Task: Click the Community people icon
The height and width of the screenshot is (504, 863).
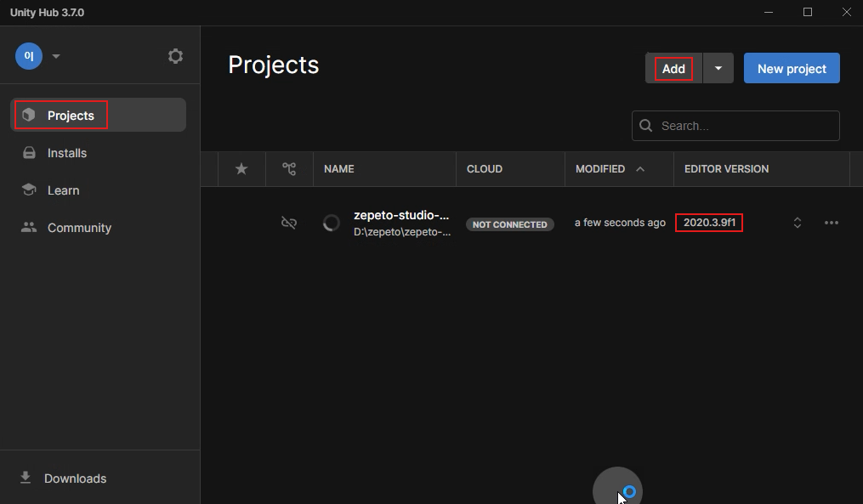Action: point(29,227)
